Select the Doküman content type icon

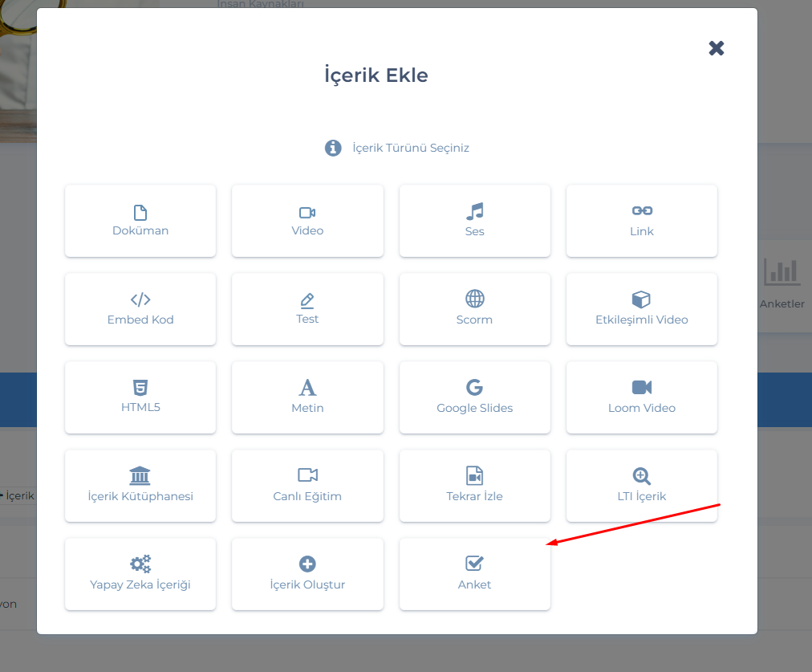pos(140,213)
